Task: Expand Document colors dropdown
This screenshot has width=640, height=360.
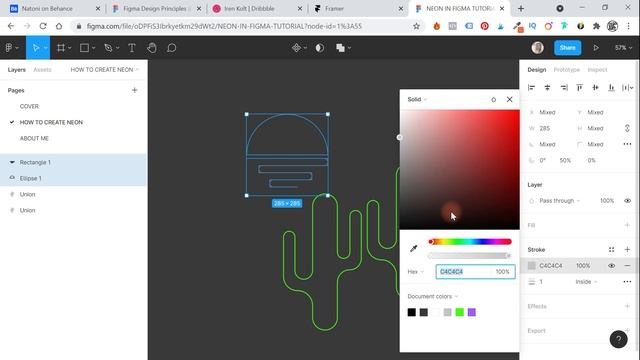Action: pos(433,296)
